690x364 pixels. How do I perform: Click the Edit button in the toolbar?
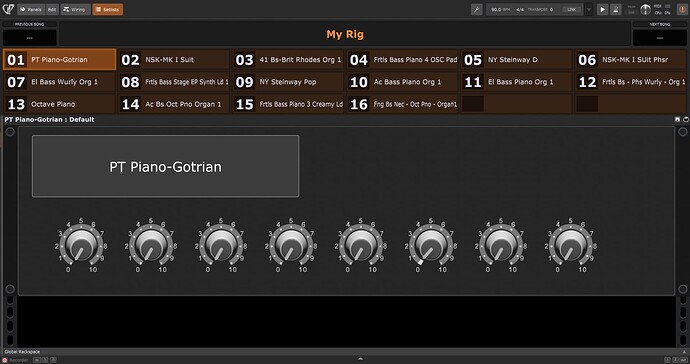(52, 9)
